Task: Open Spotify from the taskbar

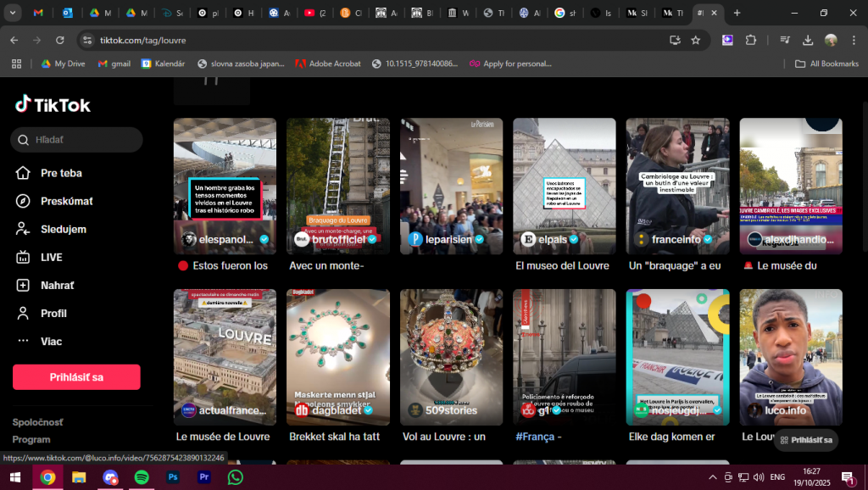Action: (142, 477)
